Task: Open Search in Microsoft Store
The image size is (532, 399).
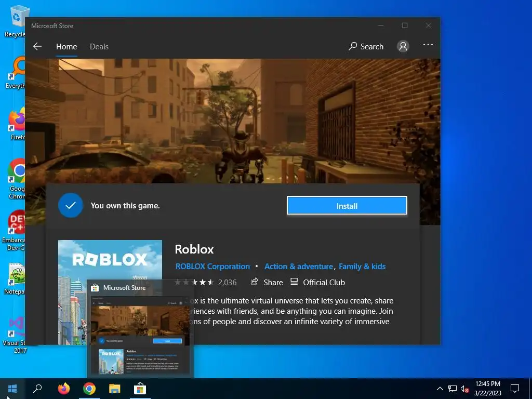Action: click(x=366, y=46)
